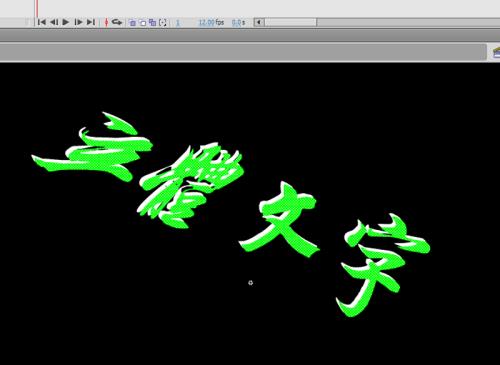Click the timeline scrollbar left arrow
Image resolution: width=500 pixels, height=365 pixels.
[x=259, y=23]
